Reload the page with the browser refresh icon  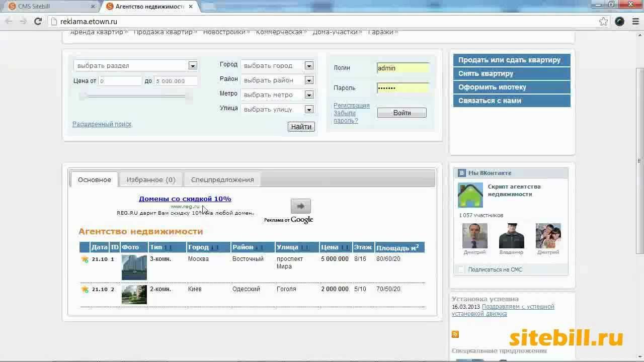point(38,21)
